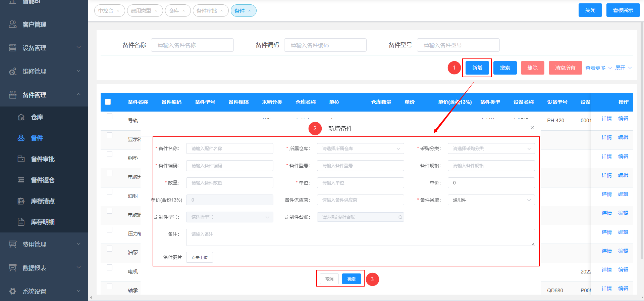
Task: Expand the 采购分类 dropdown
Action: (491, 148)
